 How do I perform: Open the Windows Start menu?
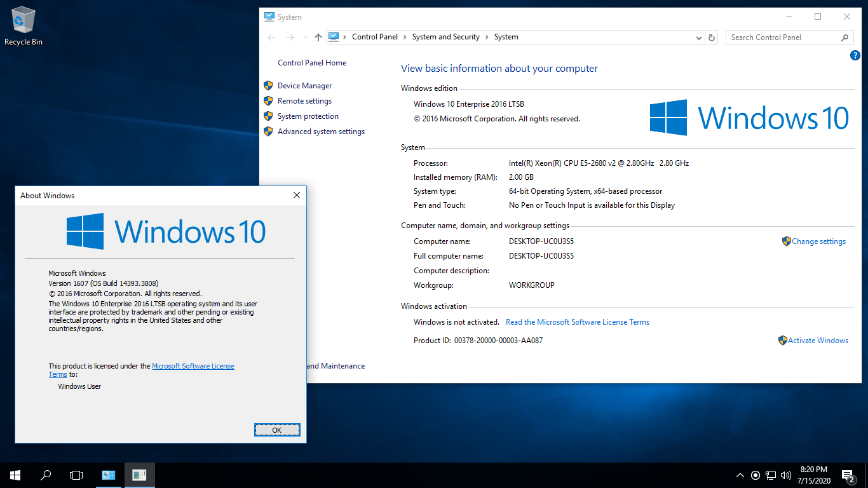pyautogui.click(x=15, y=475)
